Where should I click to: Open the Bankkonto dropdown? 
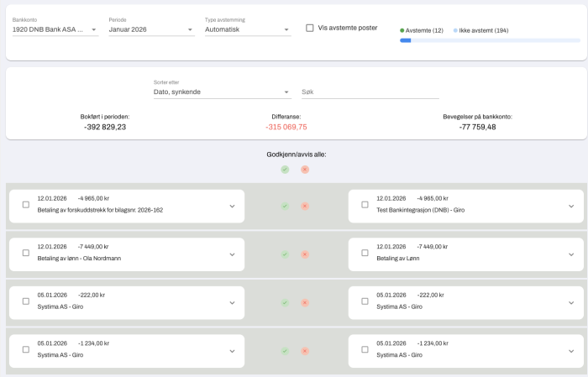[55, 30]
